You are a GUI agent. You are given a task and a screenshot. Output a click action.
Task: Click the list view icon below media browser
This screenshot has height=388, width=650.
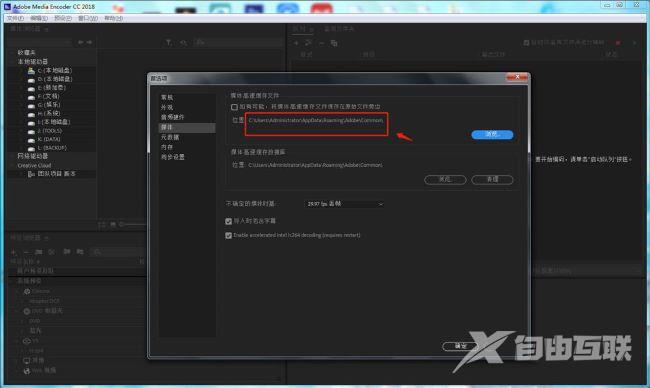(x=102, y=224)
